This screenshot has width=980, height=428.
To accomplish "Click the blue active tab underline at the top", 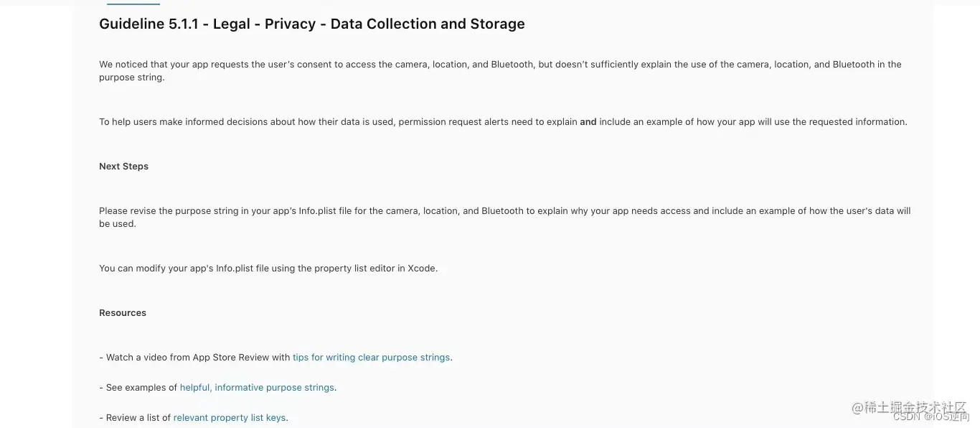I will (143, 4).
